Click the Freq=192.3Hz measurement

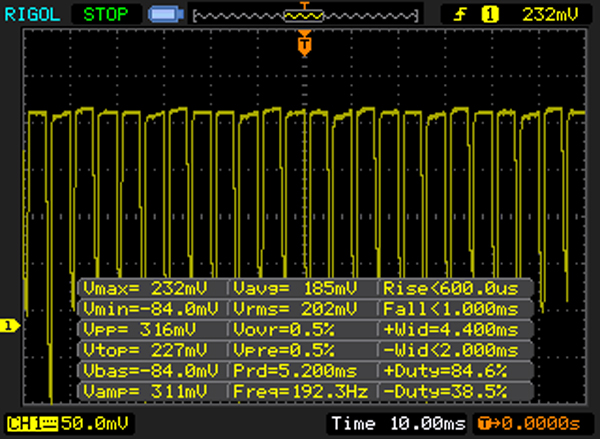coord(301,392)
